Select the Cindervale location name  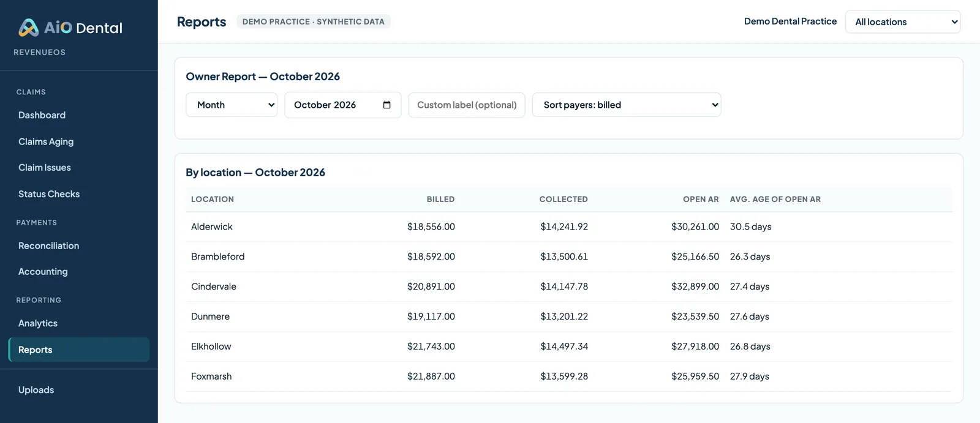click(214, 286)
